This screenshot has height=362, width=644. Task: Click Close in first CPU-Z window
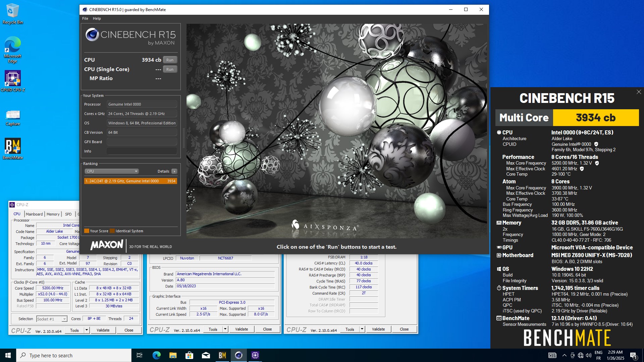(x=129, y=330)
